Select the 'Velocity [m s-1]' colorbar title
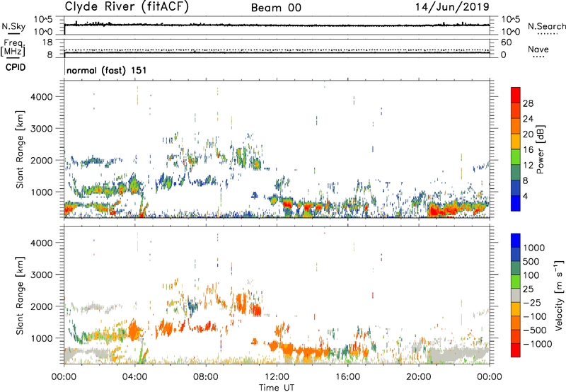Viewport: 566px width, 392px height. (559, 295)
